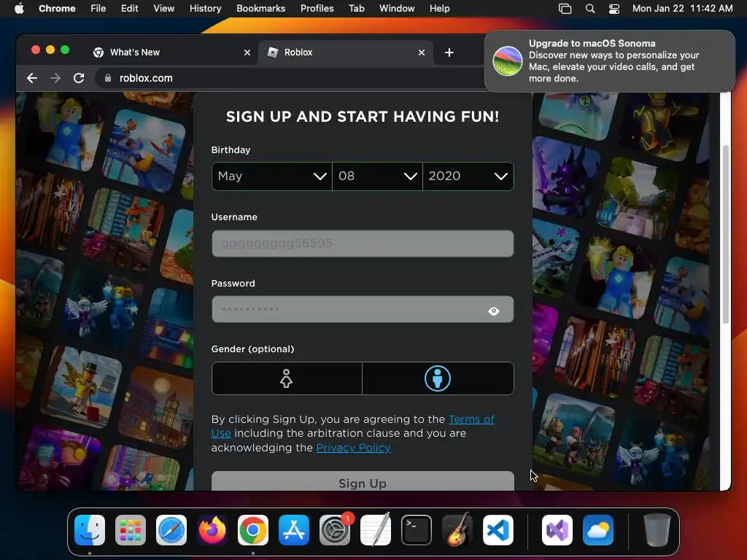Viewport: 747px width, 560px height.
Task: Open App Store from the Dock
Action: point(294,530)
